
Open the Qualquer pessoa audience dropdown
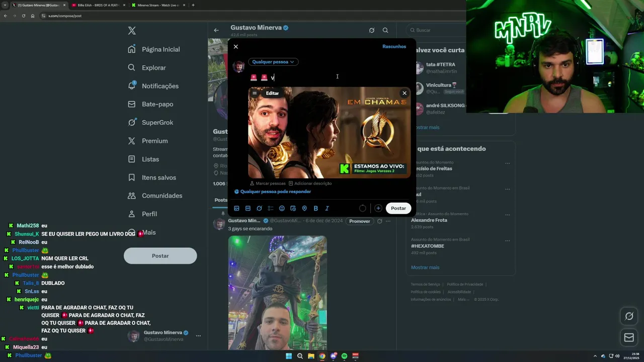pos(273,62)
